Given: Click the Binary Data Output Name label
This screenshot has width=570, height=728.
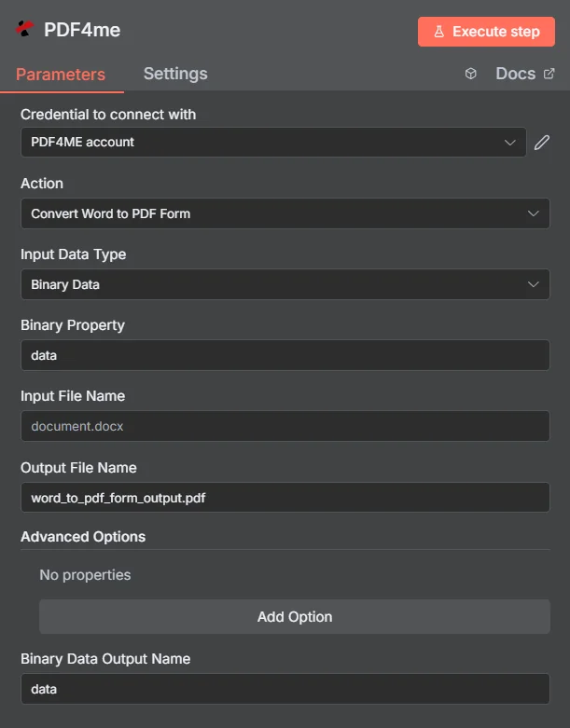Looking at the screenshot, I should pos(105,659).
